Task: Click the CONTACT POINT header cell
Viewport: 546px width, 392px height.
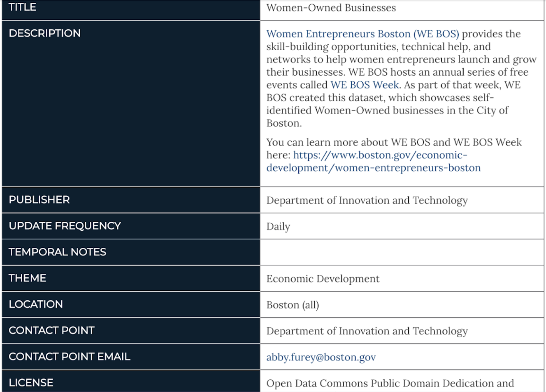Action: pyautogui.click(x=51, y=330)
